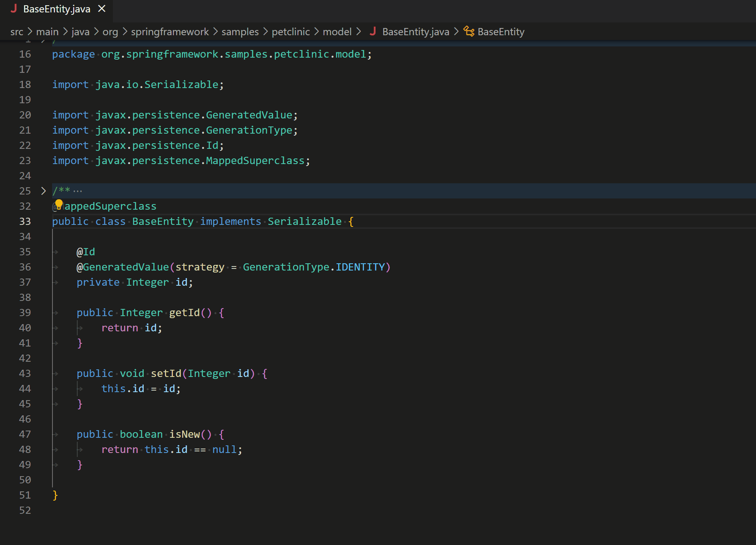Click the BaseEntity.java breadcrumb link

click(x=415, y=32)
